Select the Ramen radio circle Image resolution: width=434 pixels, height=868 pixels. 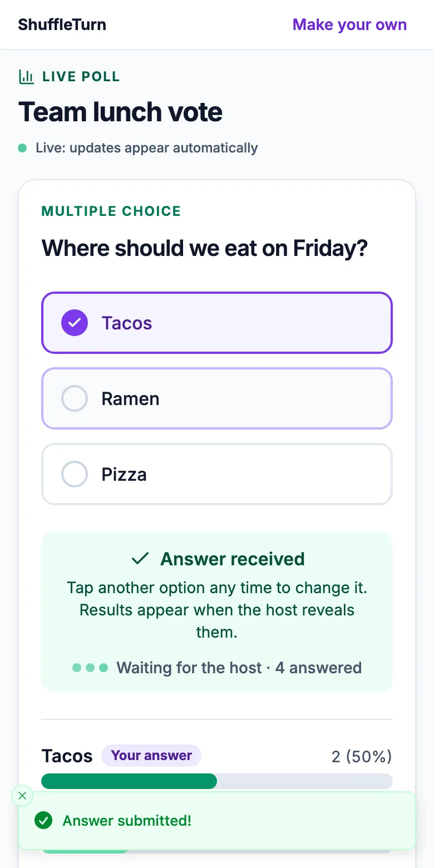click(x=75, y=398)
